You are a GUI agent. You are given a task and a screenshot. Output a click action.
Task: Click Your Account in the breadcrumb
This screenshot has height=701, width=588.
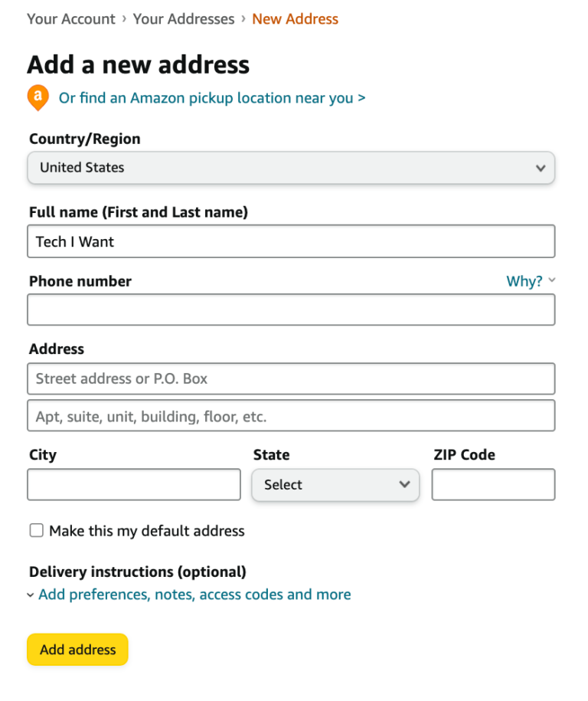tap(70, 19)
